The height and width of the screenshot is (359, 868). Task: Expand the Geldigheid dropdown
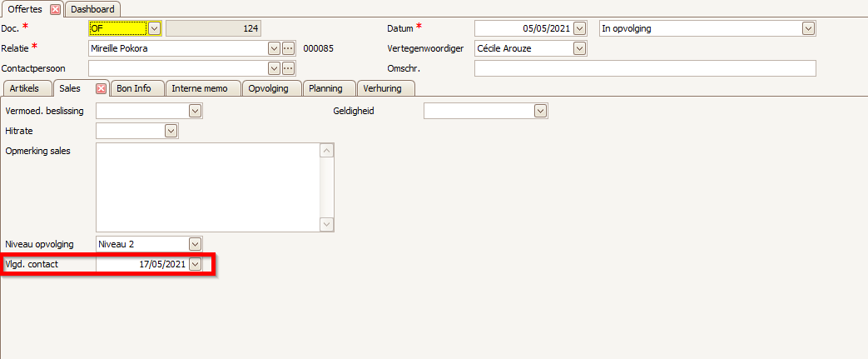(x=540, y=111)
